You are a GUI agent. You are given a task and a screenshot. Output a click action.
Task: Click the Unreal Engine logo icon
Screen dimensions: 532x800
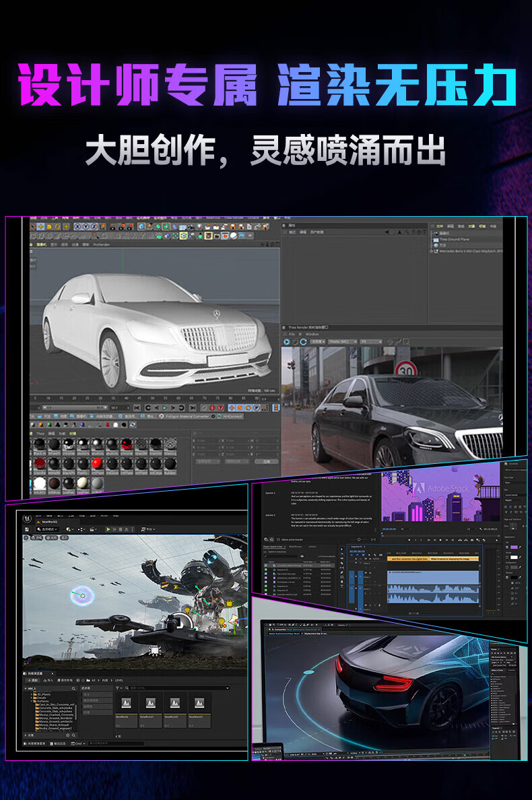point(27,519)
